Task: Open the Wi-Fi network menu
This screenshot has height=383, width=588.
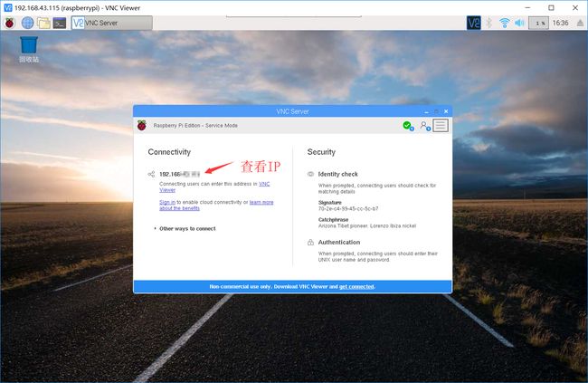Action: [505, 23]
